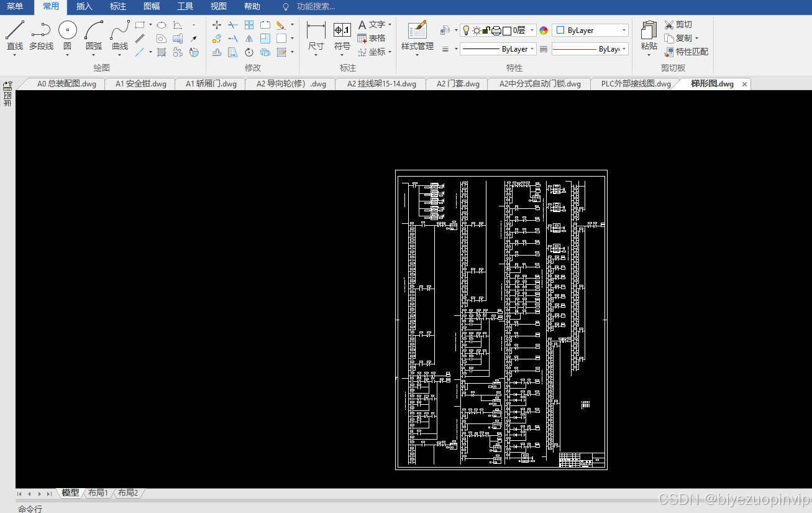Screen dimensions: 812x513
Task: Toggle layer plot printer icon
Action: coord(496,30)
